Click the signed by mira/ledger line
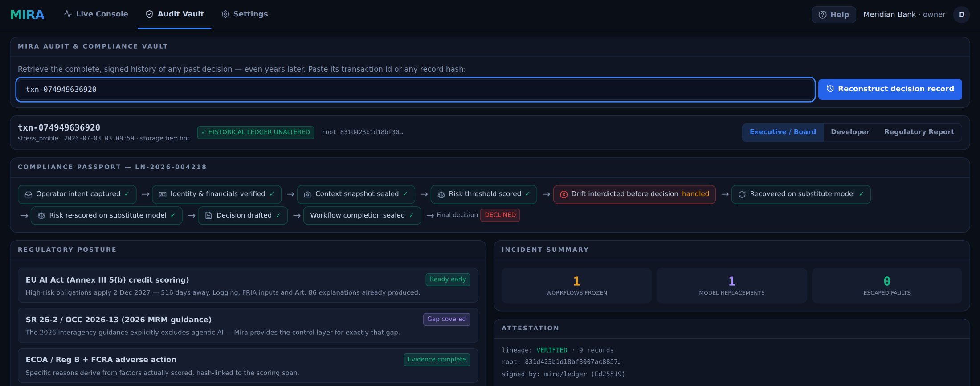 (563, 374)
